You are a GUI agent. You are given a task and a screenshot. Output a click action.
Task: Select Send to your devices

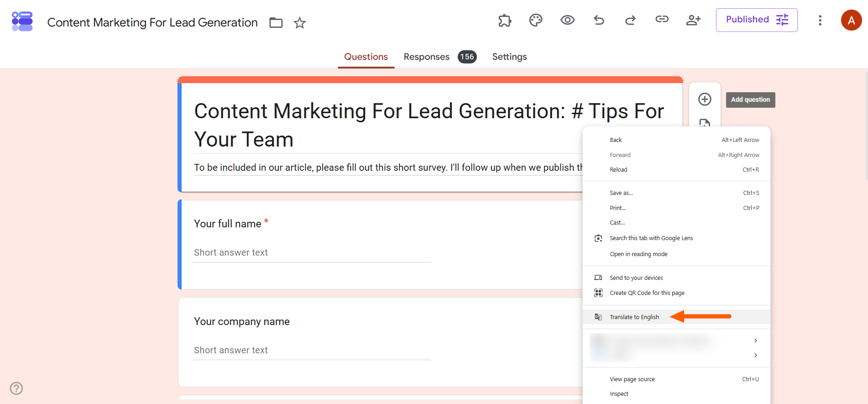point(677,278)
